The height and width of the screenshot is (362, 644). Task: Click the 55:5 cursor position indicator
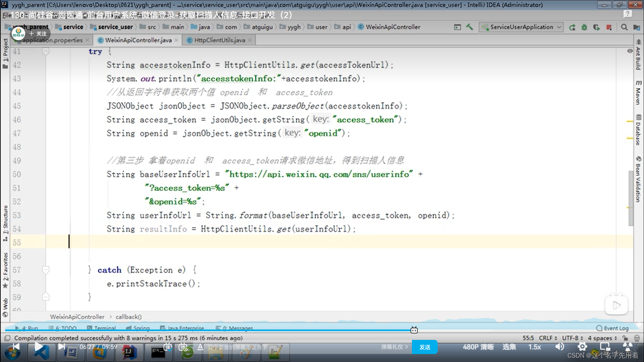(528, 338)
